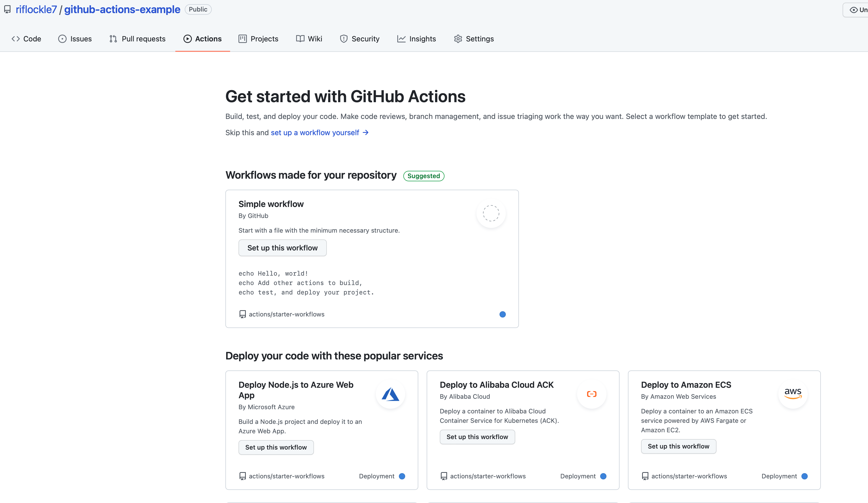Open the Issues tab

click(x=75, y=39)
